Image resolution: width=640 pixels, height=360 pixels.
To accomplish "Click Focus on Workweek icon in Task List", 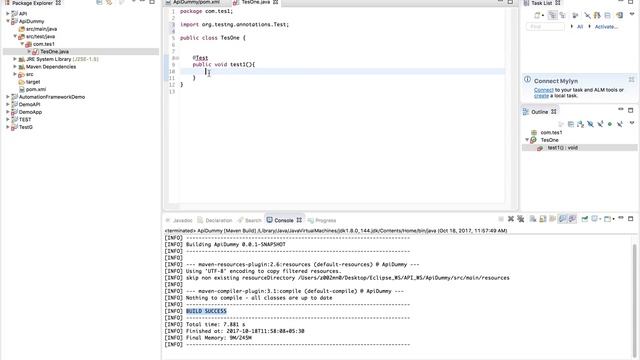I will (575, 16).
